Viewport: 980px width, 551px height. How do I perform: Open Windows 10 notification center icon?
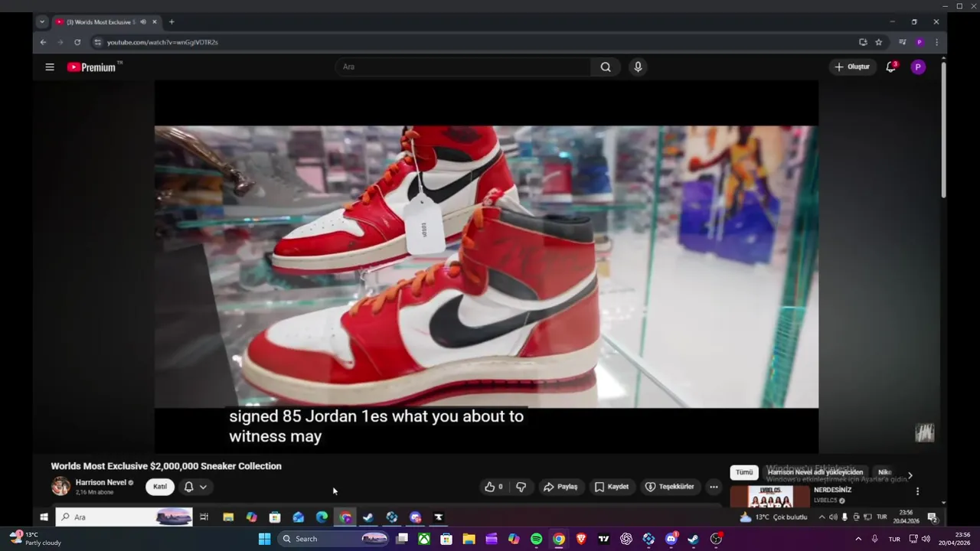point(932,517)
